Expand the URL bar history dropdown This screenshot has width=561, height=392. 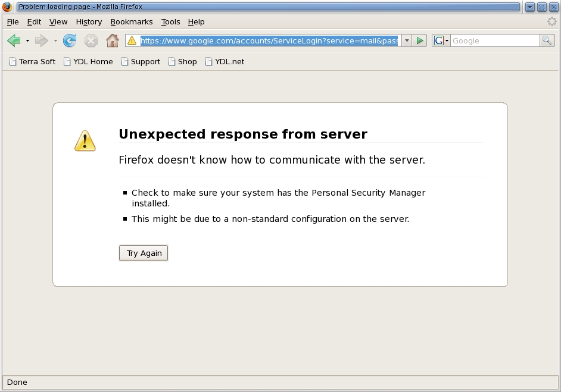[407, 40]
